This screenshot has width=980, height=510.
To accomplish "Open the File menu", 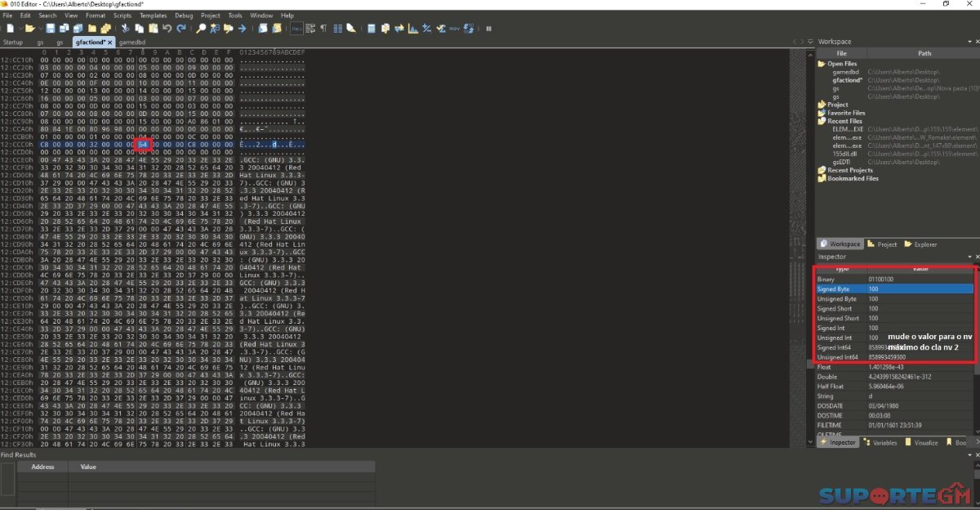I will [8, 16].
